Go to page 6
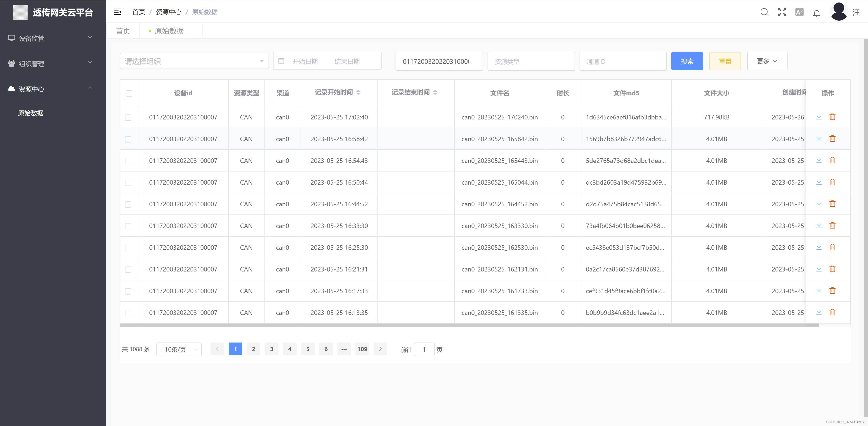Screen dimensions: 868x426 [x=326, y=349]
